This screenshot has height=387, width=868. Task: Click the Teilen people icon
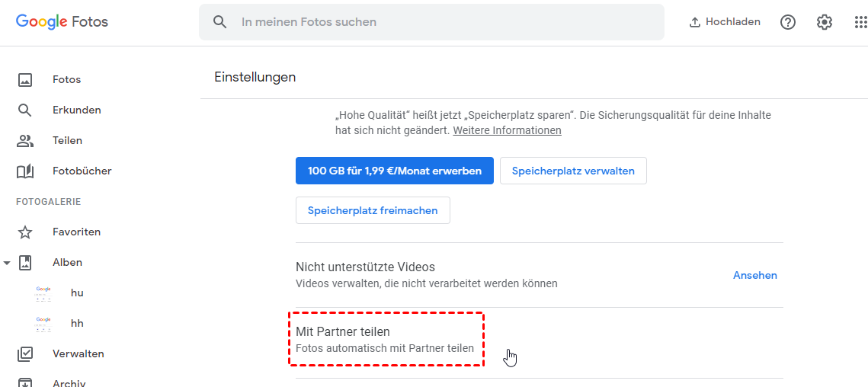25,140
